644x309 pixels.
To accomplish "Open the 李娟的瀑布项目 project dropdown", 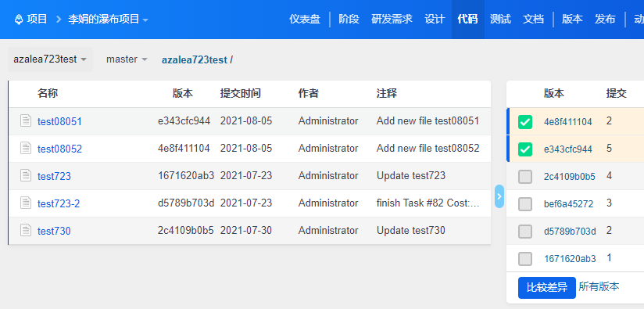I will [108, 20].
